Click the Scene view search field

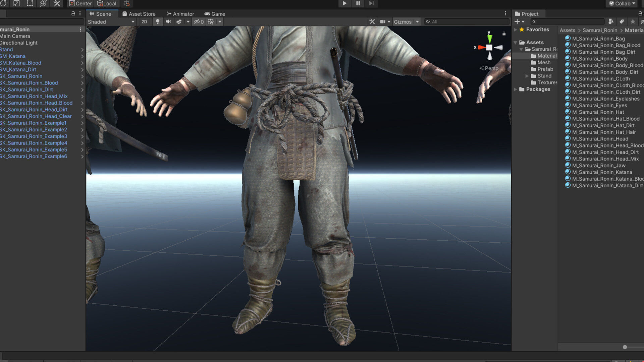tap(466, 22)
